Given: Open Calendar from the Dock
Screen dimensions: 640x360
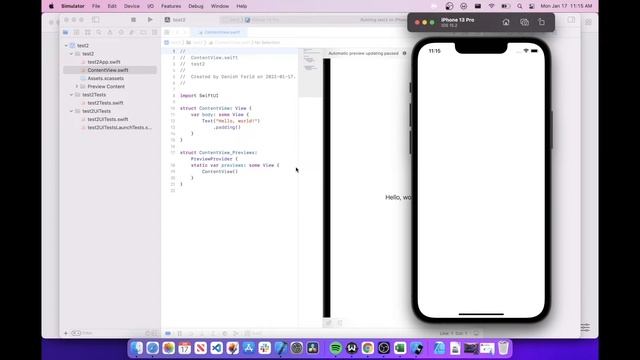Looking at the screenshot, I should pyautogui.click(x=184, y=348).
